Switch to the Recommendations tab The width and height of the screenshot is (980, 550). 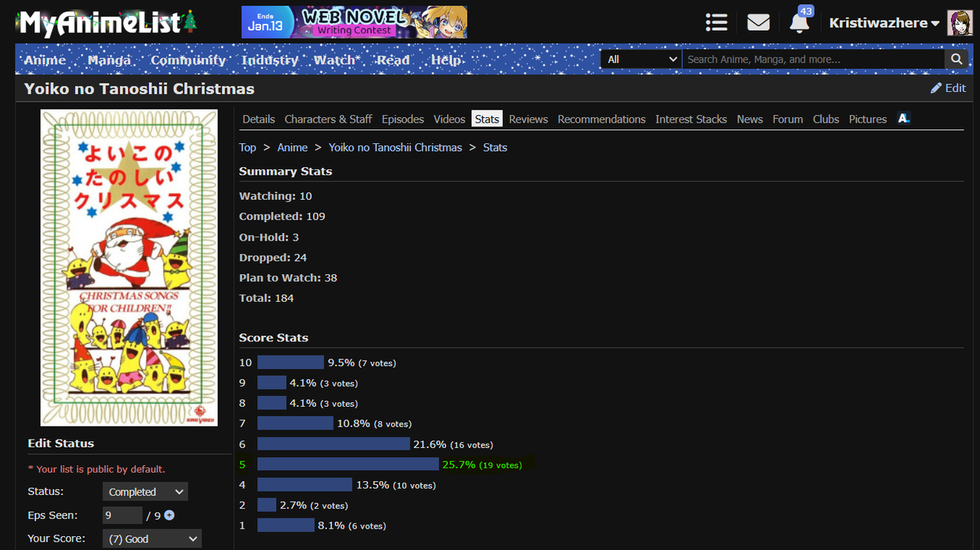[x=602, y=119]
